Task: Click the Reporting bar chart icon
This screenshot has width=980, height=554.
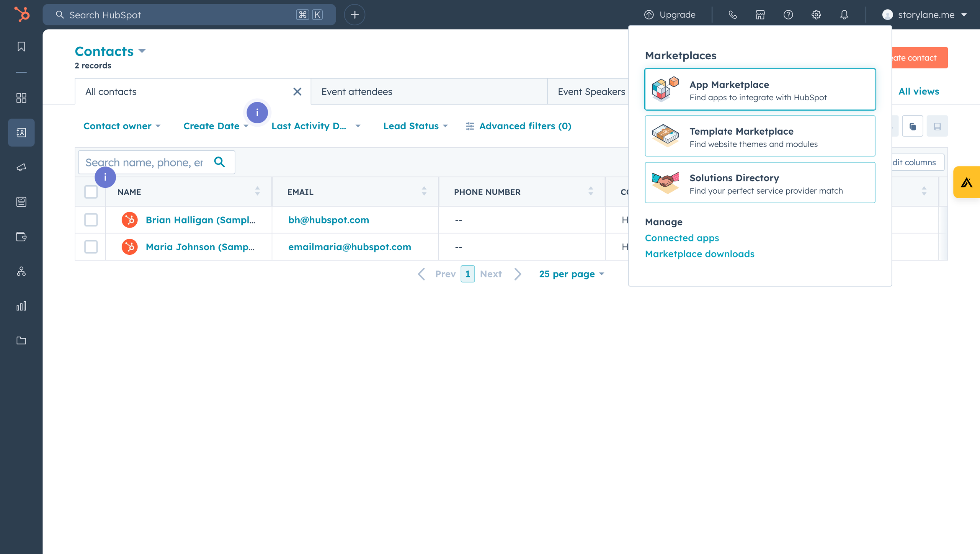Action: pyautogui.click(x=21, y=306)
